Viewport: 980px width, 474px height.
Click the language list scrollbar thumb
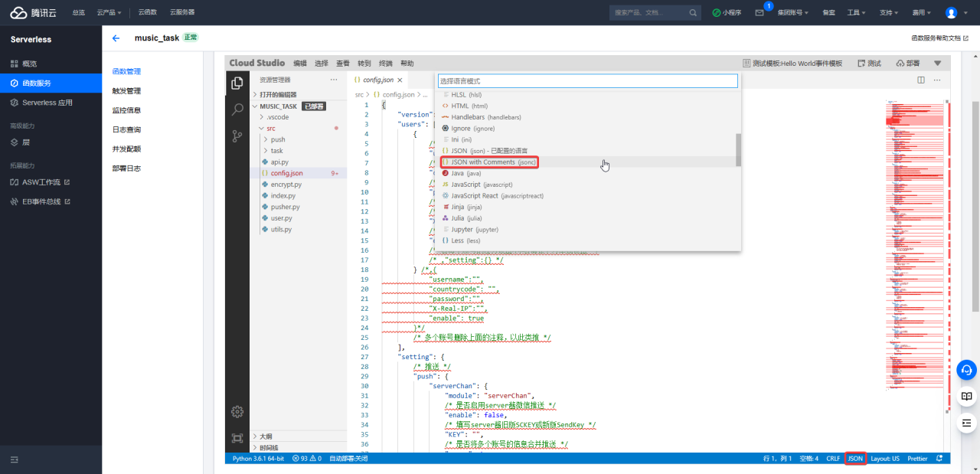(738, 149)
